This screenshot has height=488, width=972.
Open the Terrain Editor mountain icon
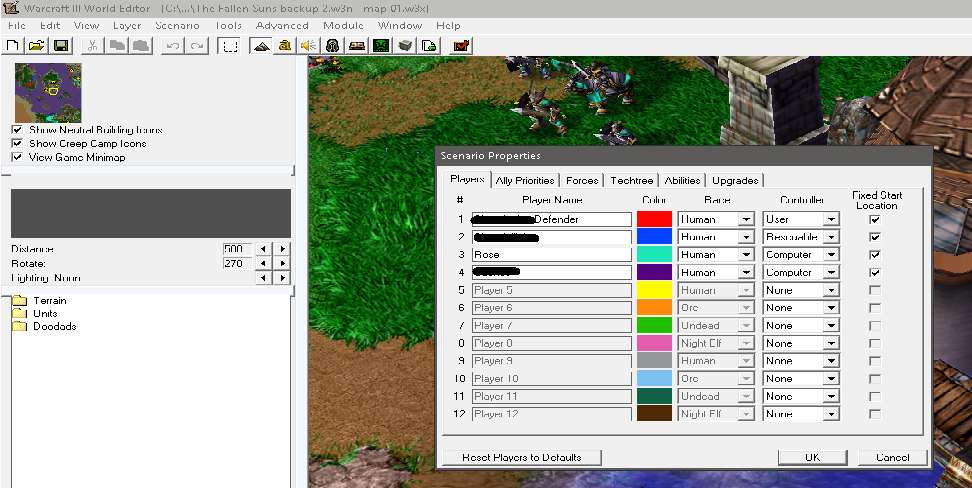pyautogui.click(x=261, y=46)
